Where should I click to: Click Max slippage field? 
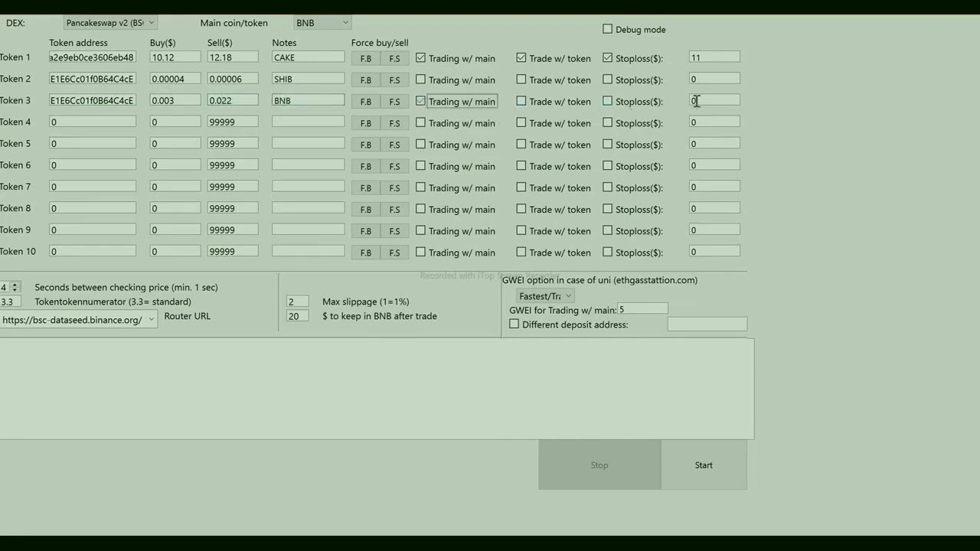[x=297, y=302]
